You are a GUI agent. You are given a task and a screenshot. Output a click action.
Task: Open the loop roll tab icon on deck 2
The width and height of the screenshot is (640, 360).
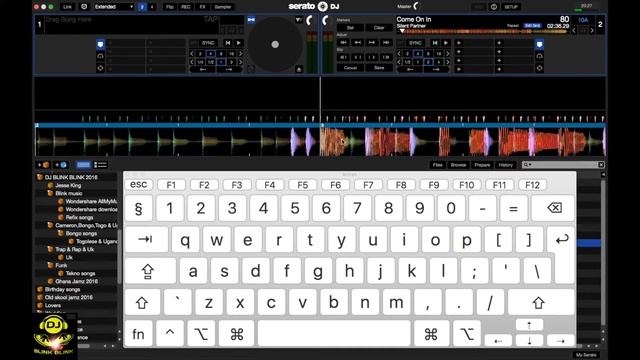(x=539, y=68)
